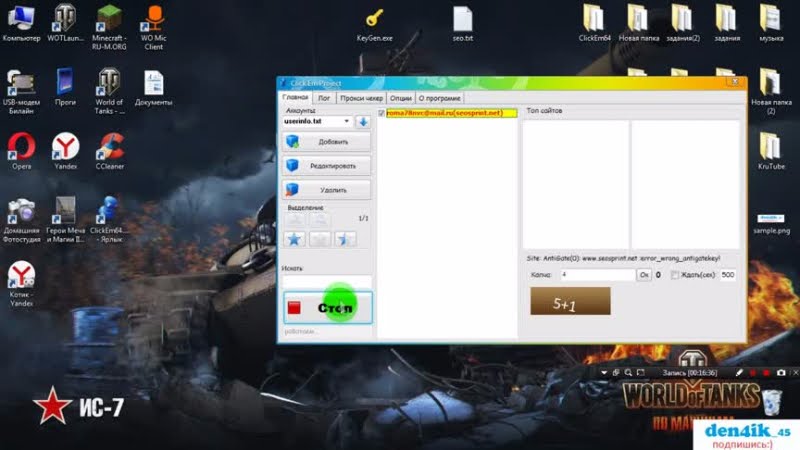Click the screenshot camera icon in recorder bar

(781, 373)
